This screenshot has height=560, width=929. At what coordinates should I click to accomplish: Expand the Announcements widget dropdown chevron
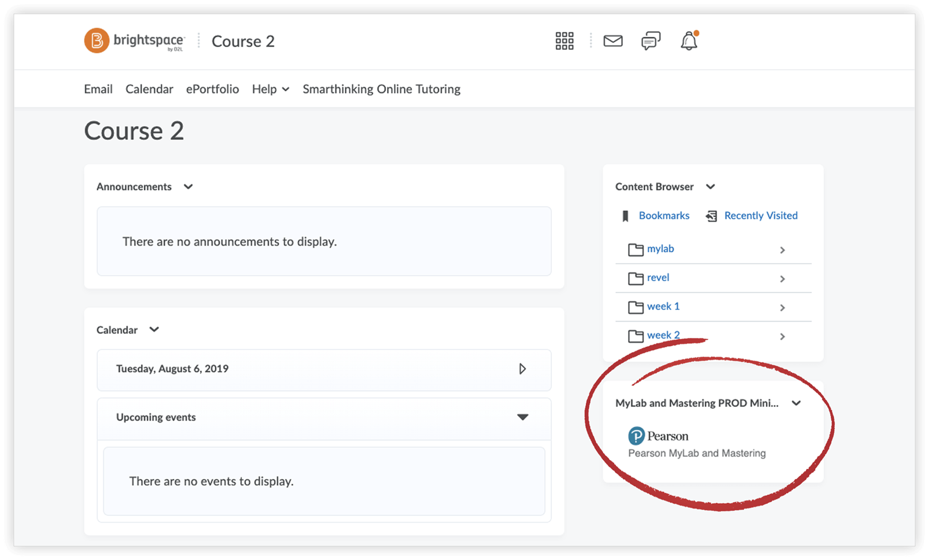(x=188, y=187)
